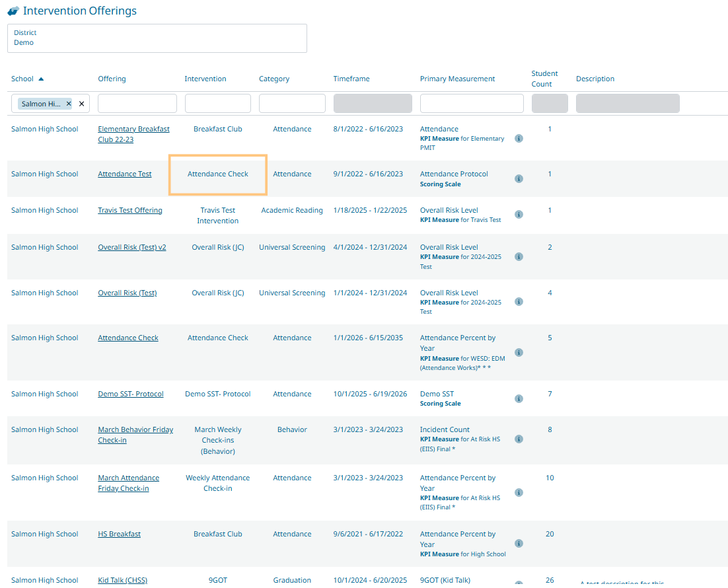Click the Primary Measurement filter input
Screen dimensions: 728x588
pyautogui.click(x=472, y=104)
